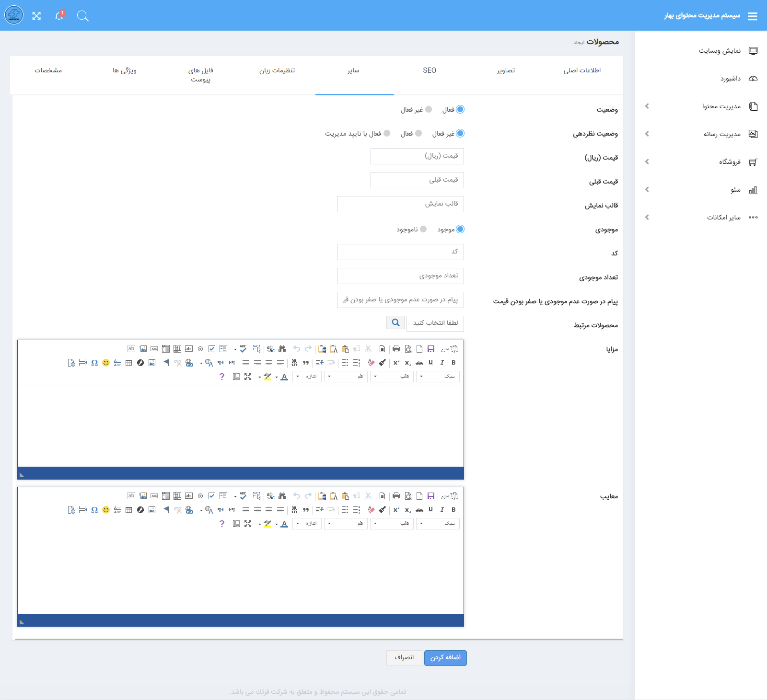Insert special character (Omega) in the معایب editor
The width and height of the screenshot is (767, 700).
pyautogui.click(x=94, y=510)
